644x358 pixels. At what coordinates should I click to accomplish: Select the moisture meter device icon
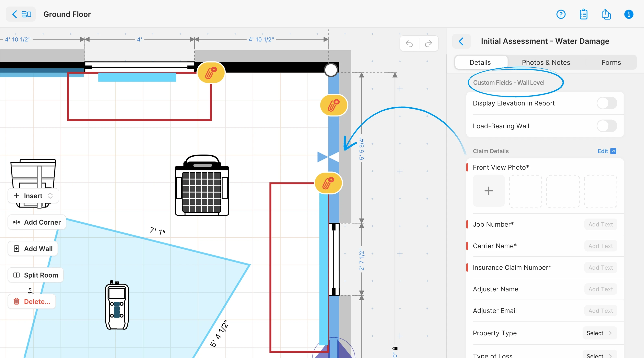(x=117, y=305)
